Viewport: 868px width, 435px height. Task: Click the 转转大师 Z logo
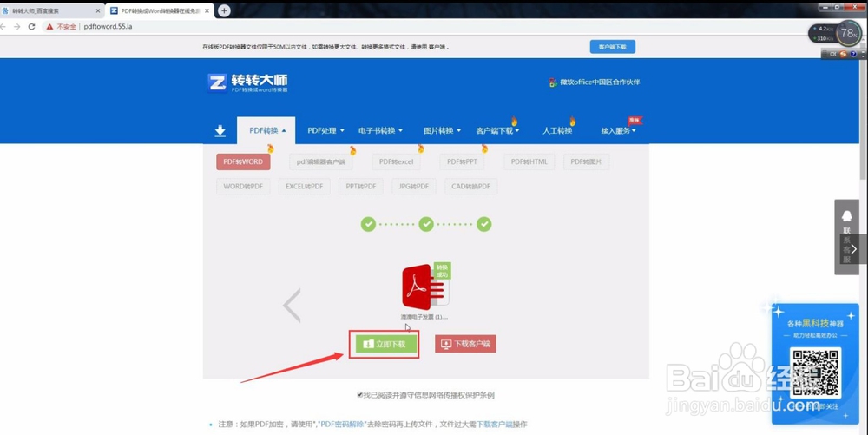tap(217, 83)
